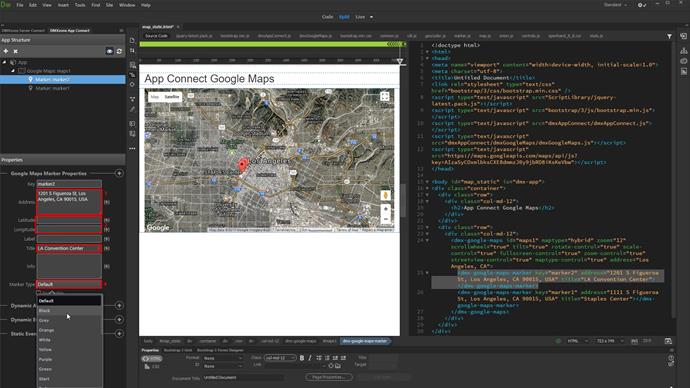
Task: Click the marker Key input field
Action: point(69,184)
